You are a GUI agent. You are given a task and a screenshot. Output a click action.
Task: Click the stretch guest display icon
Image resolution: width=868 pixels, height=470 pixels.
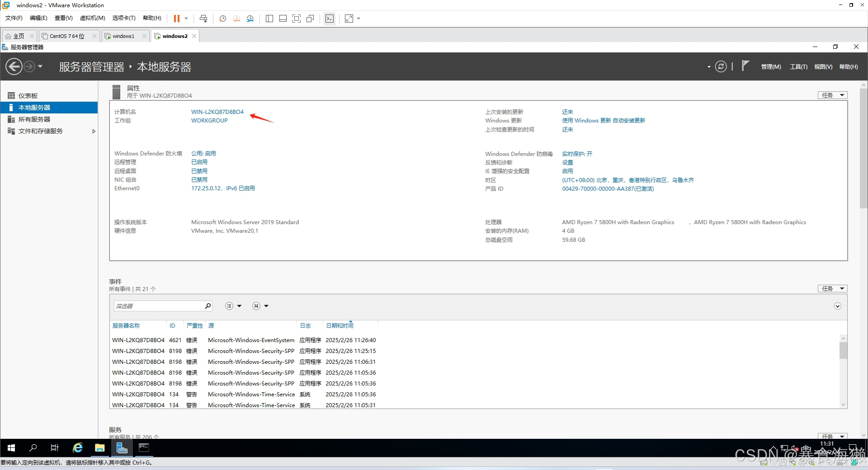(349, 19)
